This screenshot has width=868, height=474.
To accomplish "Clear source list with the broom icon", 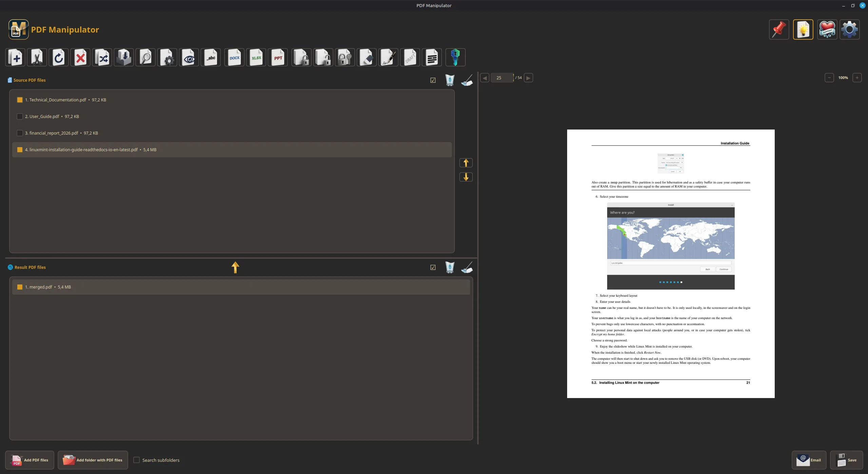I will click(467, 80).
